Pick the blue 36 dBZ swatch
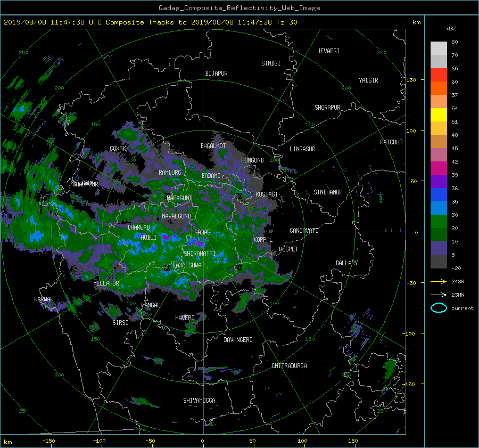The height and width of the screenshot is (448, 479). pos(439,194)
